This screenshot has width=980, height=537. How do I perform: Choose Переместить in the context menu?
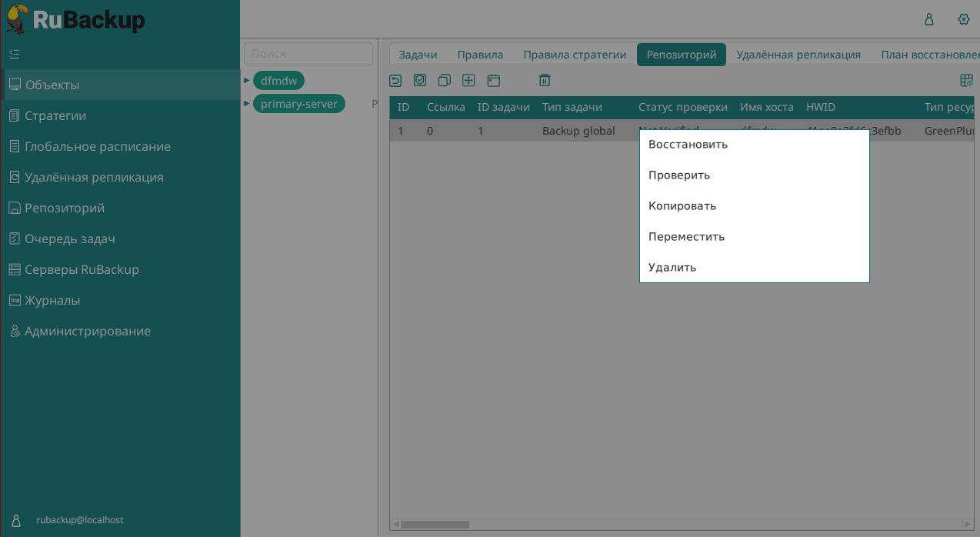click(x=686, y=237)
